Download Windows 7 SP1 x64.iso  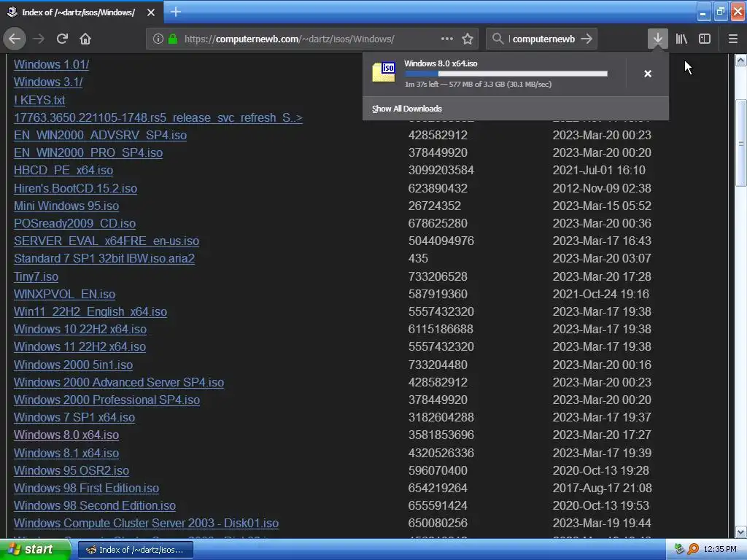click(x=74, y=418)
